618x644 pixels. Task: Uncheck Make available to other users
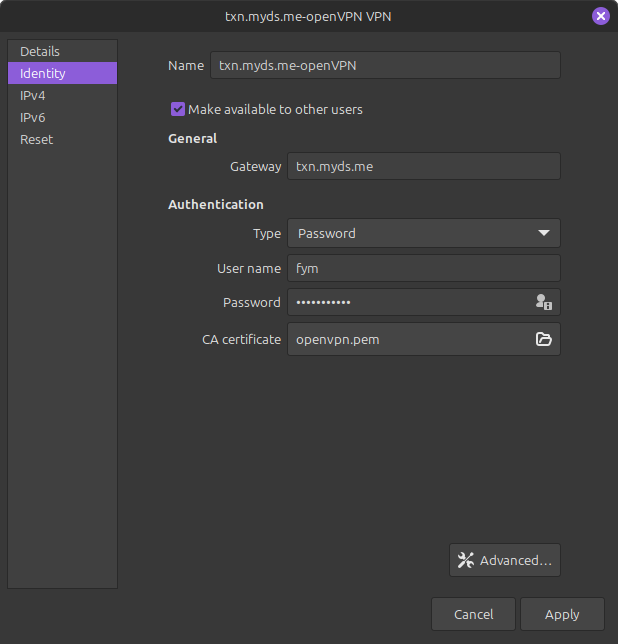click(x=178, y=109)
